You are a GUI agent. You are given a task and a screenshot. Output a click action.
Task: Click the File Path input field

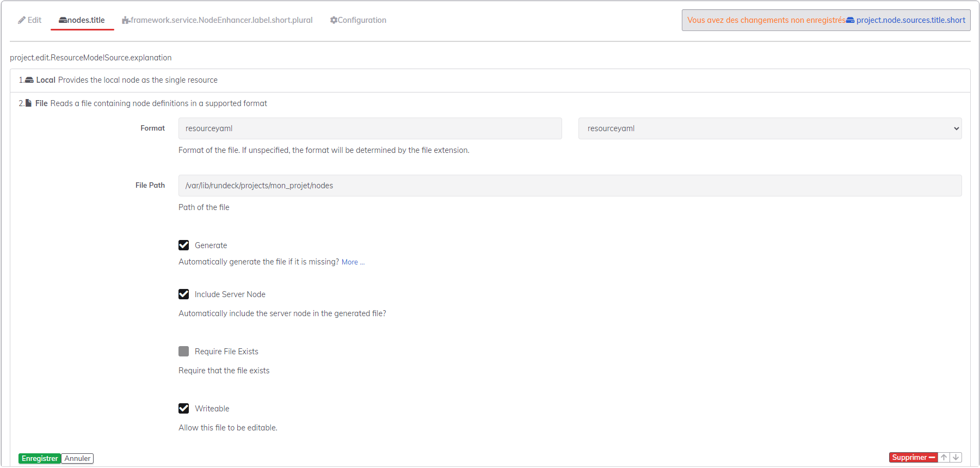coord(570,186)
